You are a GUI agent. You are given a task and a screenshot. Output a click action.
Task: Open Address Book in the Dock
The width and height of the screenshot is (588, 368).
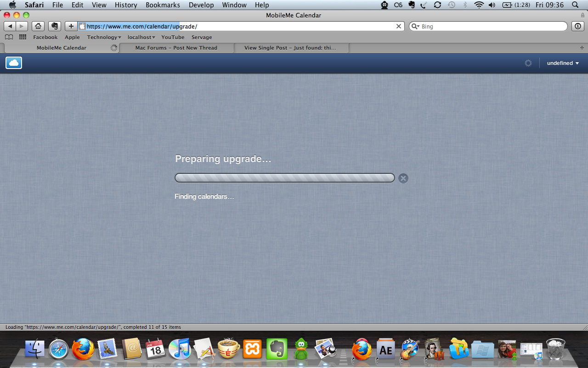[132, 349]
